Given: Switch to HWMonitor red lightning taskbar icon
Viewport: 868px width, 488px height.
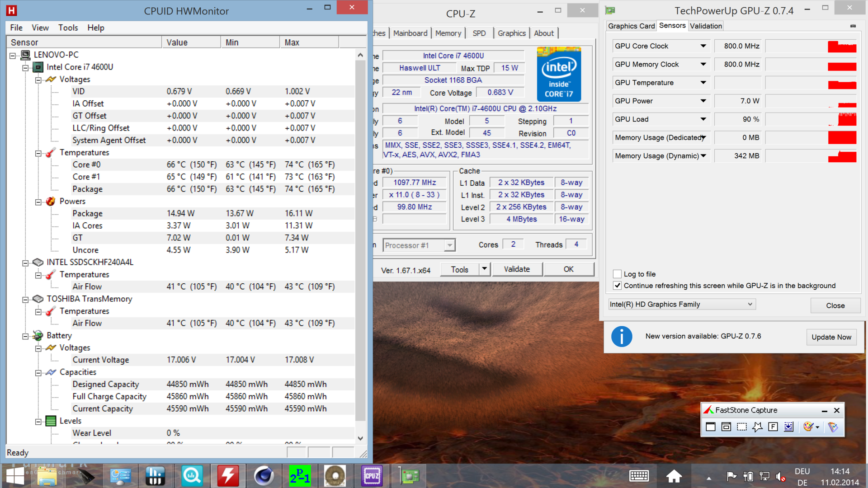Looking at the screenshot, I should [x=228, y=476].
